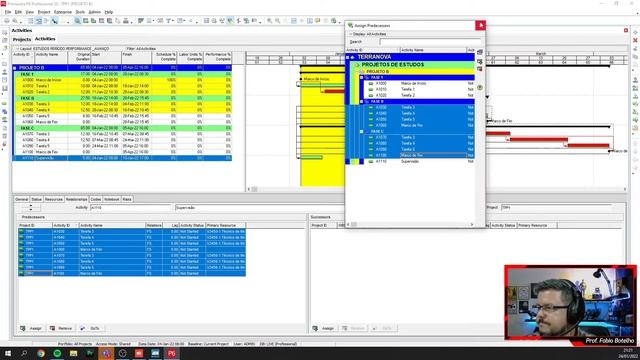Open the Windows Start menu
The image size is (640, 360).
click(8, 353)
